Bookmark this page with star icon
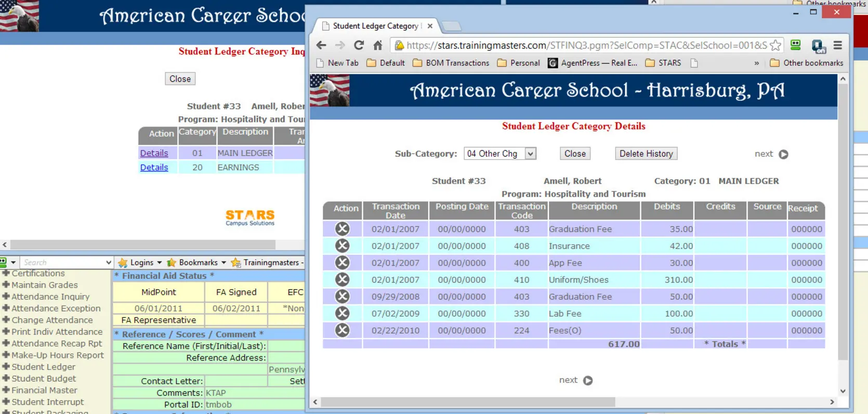The image size is (868, 414). pos(775,45)
